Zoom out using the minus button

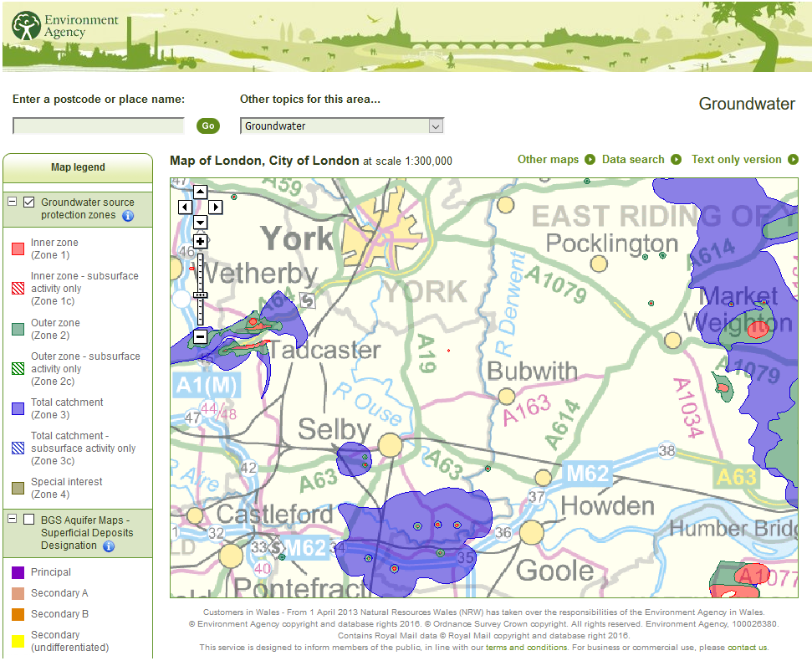pyautogui.click(x=200, y=336)
